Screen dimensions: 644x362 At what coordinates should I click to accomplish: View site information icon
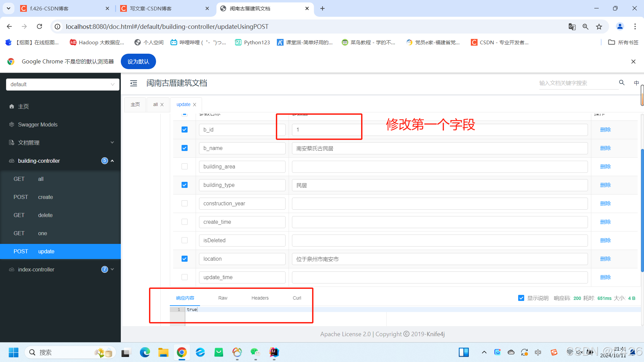(x=58, y=27)
